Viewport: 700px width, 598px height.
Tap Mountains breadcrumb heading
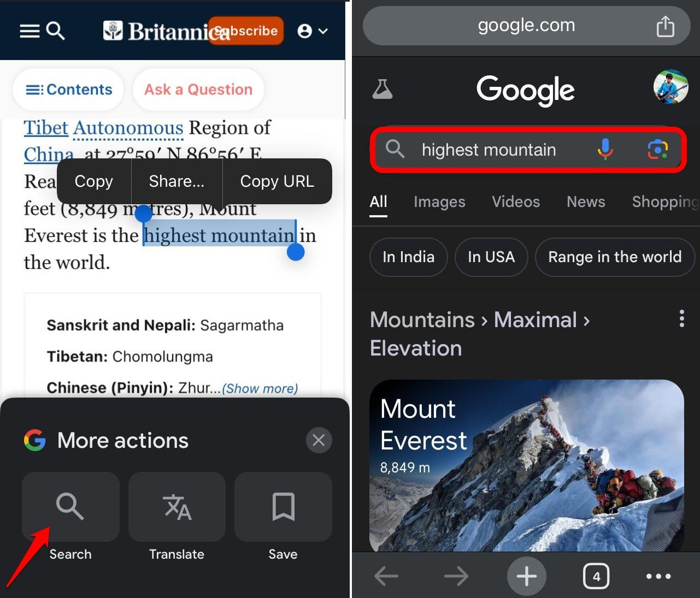(422, 320)
